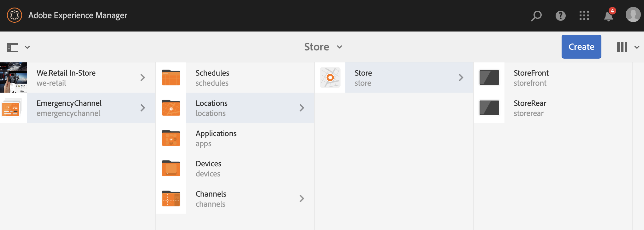Select the StoreRear display item

(530, 108)
